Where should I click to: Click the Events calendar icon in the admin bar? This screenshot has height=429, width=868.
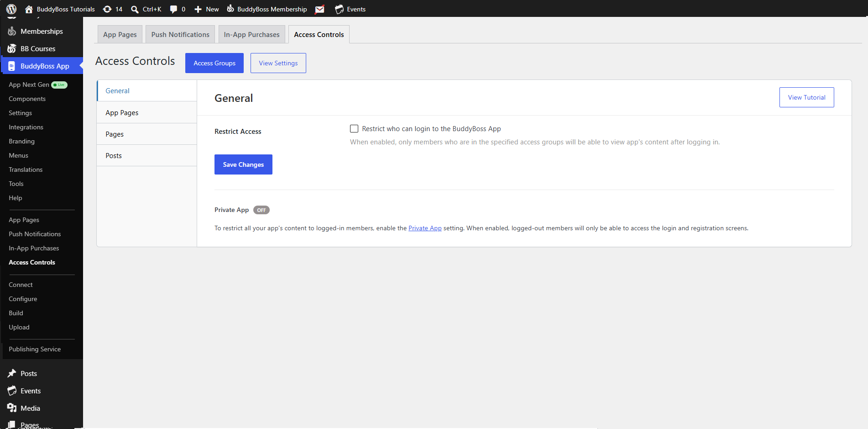click(x=339, y=9)
